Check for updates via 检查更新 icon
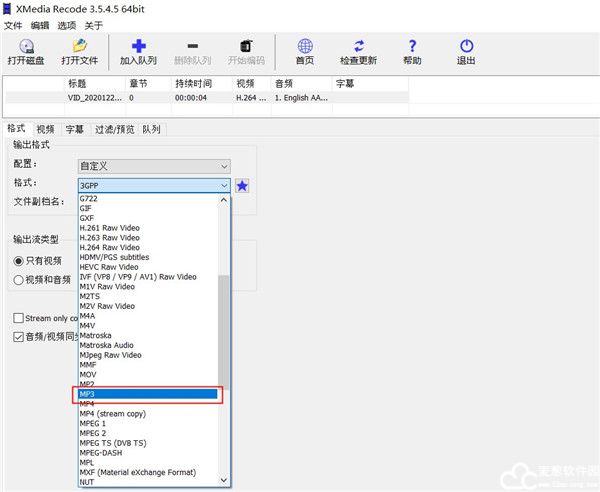This screenshot has width=600, height=492. pyautogui.click(x=359, y=46)
